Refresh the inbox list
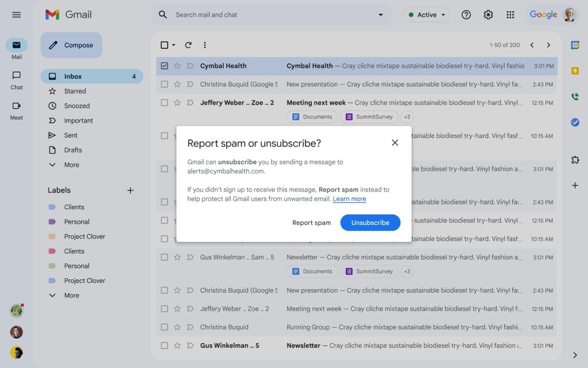 (x=188, y=45)
